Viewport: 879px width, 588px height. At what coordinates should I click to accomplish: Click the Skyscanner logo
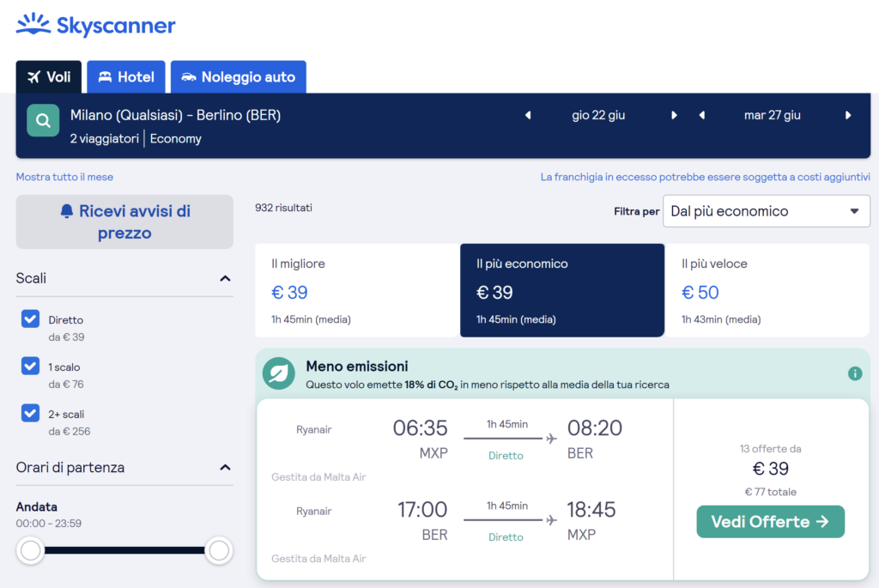point(95,25)
